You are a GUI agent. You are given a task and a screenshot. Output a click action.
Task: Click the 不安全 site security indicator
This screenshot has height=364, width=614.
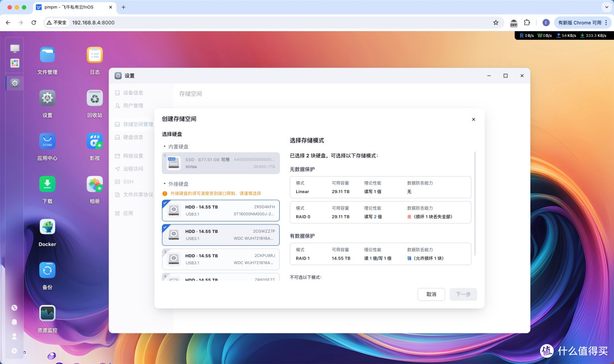pos(57,23)
